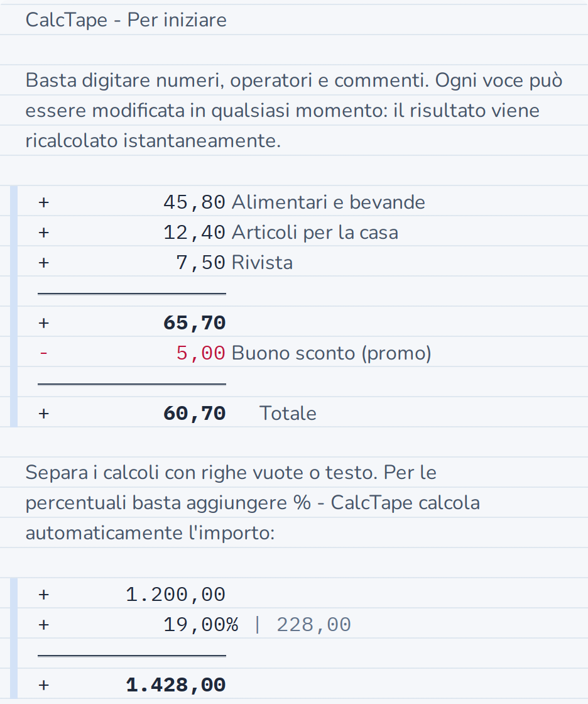Click the plus operator before 1.200,00
The image size is (588, 704).
coord(43,595)
